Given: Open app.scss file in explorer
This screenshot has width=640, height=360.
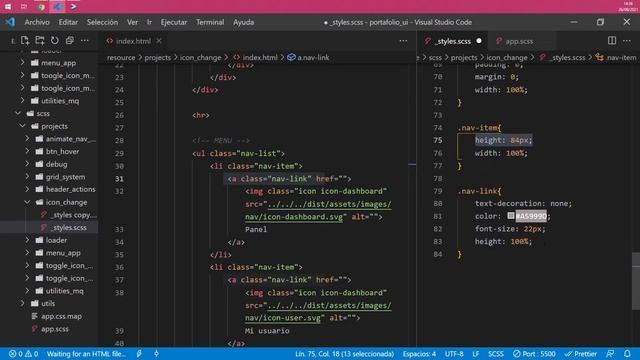Looking at the screenshot, I should [x=55, y=329].
